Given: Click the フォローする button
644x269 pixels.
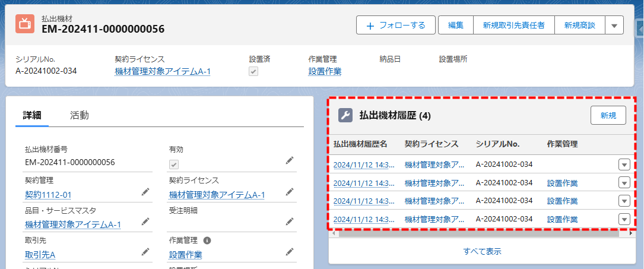Looking at the screenshot, I should tap(396, 26).
